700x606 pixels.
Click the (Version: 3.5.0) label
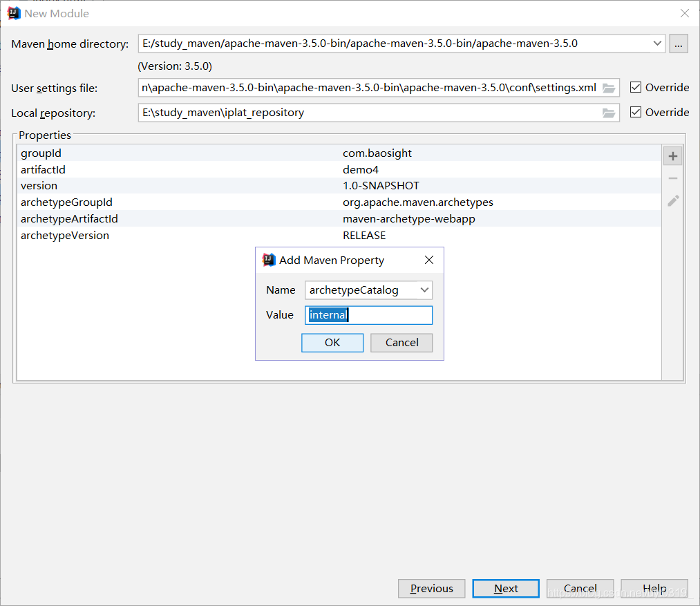tap(175, 66)
